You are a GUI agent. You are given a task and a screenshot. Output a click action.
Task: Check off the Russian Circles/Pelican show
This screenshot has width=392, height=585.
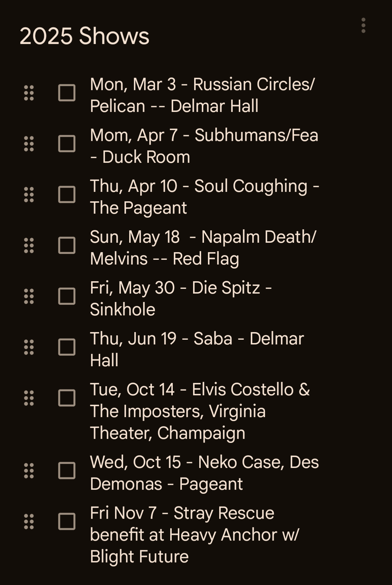coord(67,93)
